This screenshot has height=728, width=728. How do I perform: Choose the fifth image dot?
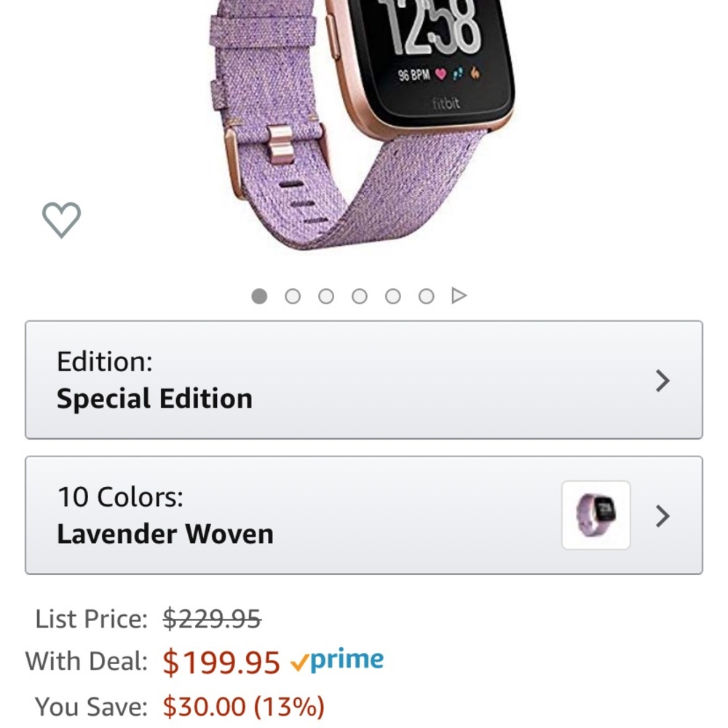[x=391, y=295]
